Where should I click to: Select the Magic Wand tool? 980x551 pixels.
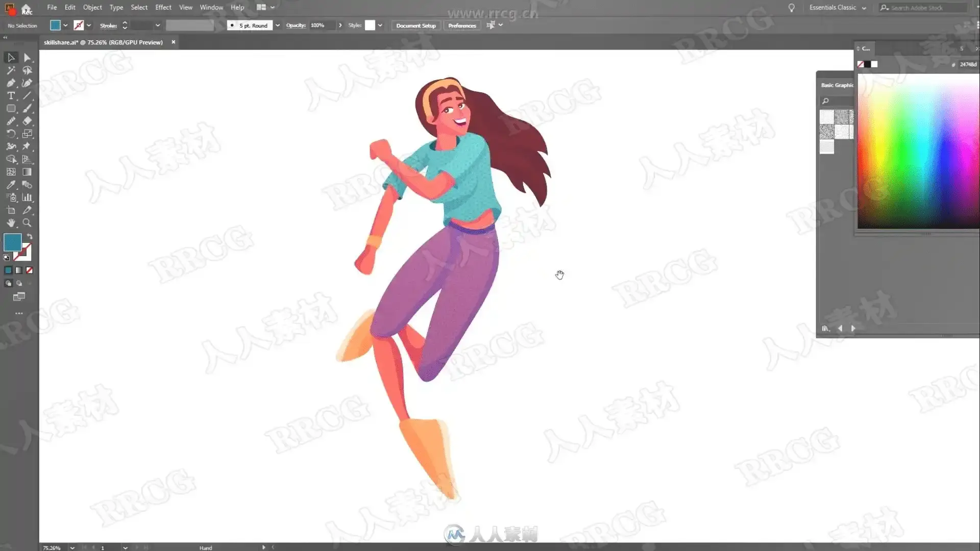11,70
